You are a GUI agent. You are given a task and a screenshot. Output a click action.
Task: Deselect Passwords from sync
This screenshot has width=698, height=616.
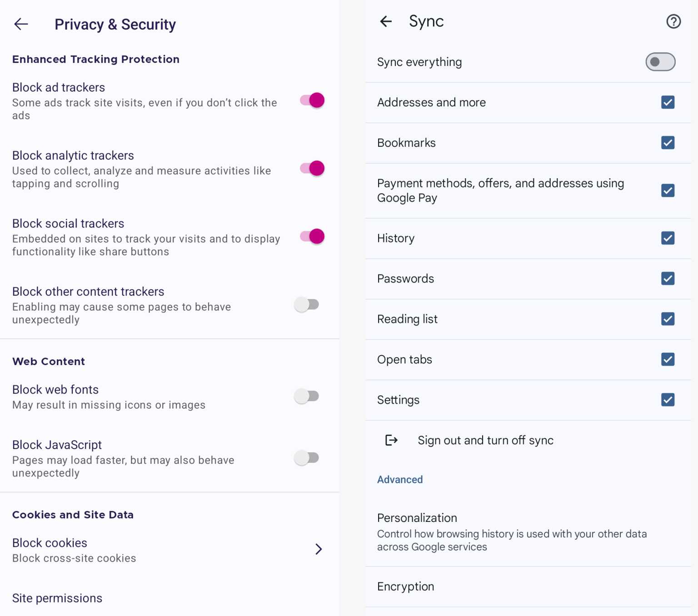click(x=667, y=279)
